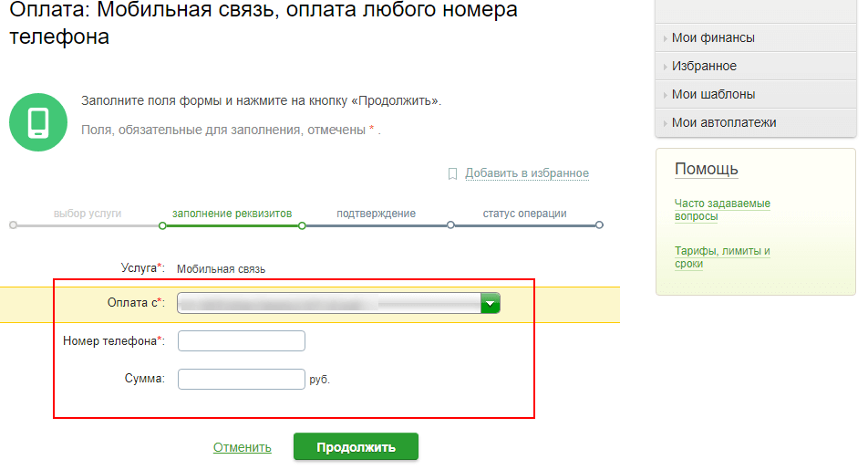
Task: Click the Помощь panel heading
Action: pos(707,169)
